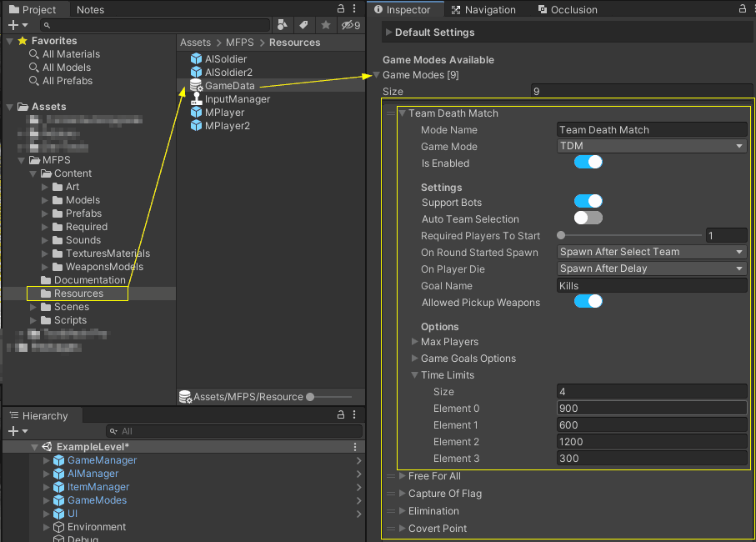Disable the Support Bots toggle
Image resolution: width=756 pixels, height=542 pixels.
588,202
